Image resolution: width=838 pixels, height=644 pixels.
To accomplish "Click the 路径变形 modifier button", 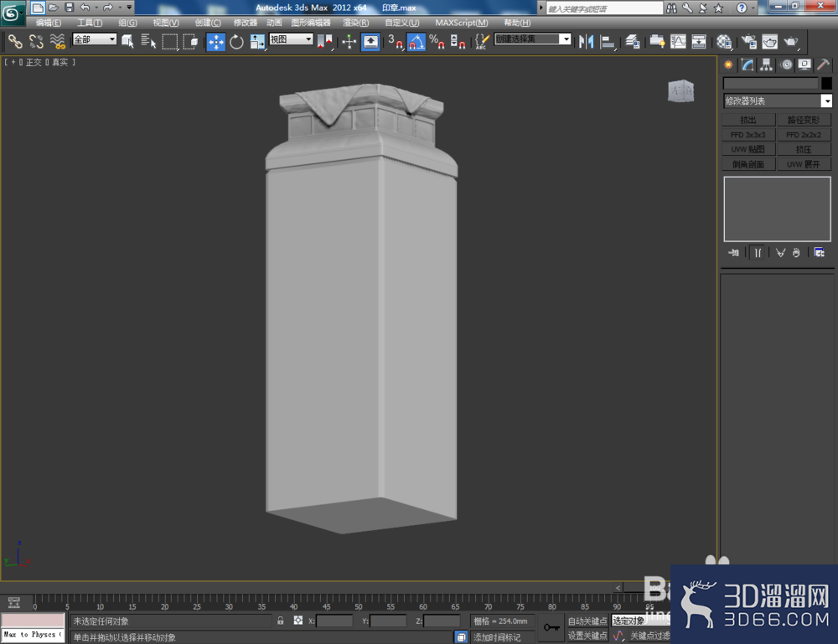I will pos(804,120).
